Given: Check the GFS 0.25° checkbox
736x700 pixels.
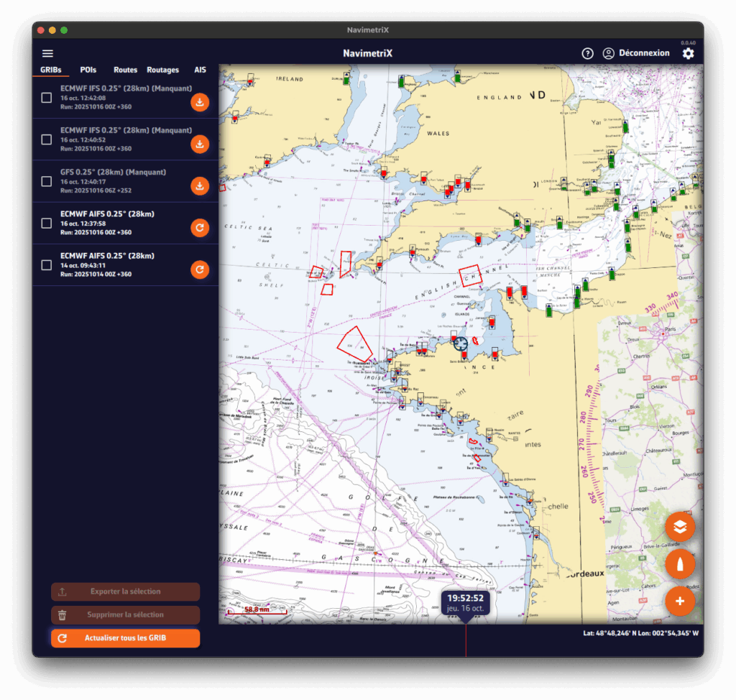Looking at the screenshot, I should pyautogui.click(x=47, y=181).
